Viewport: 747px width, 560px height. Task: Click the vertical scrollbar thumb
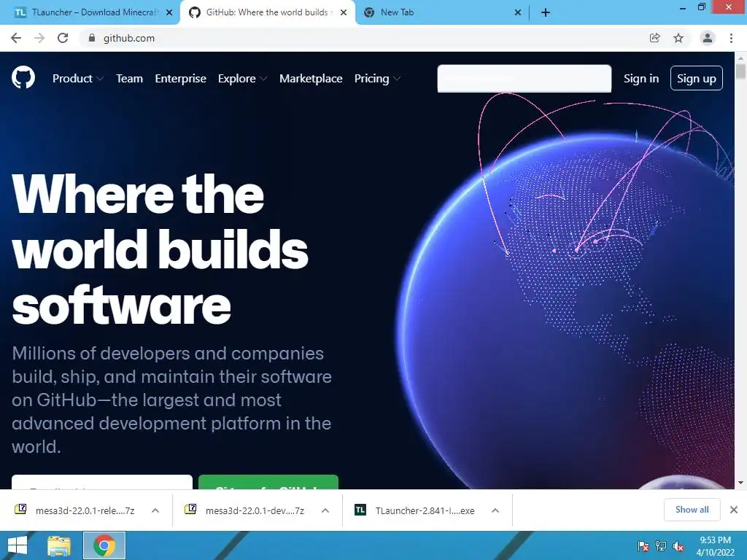(x=740, y=71)
